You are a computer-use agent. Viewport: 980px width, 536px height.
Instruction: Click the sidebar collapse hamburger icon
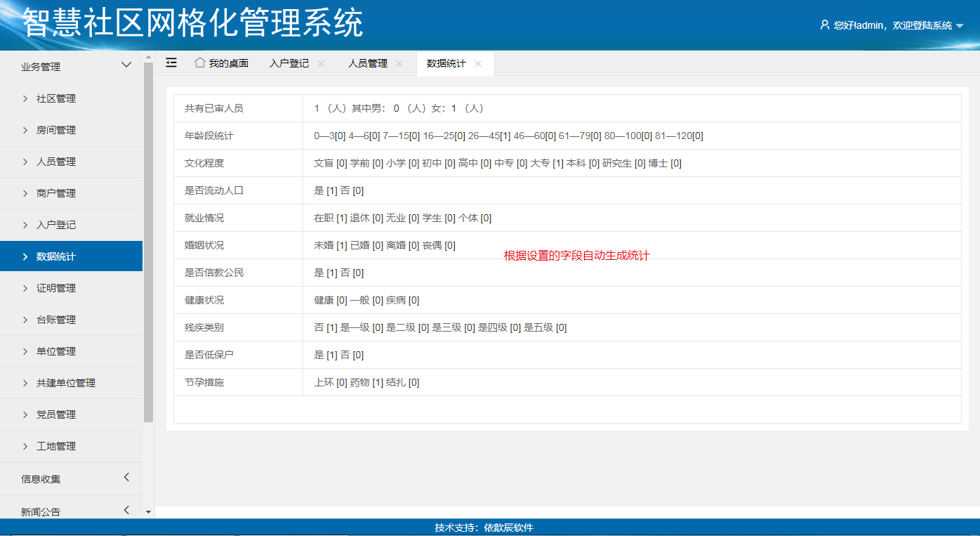pyautogui.click(x=171, y=63)
